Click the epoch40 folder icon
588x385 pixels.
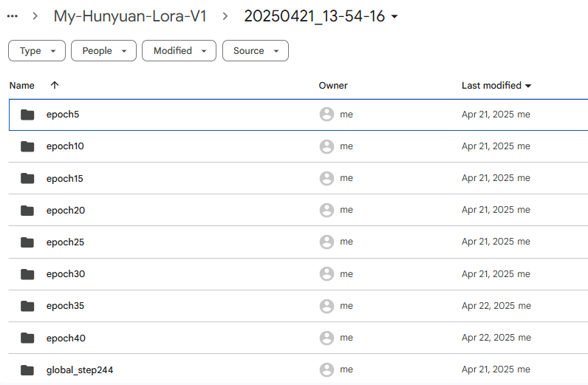(27, 338)
